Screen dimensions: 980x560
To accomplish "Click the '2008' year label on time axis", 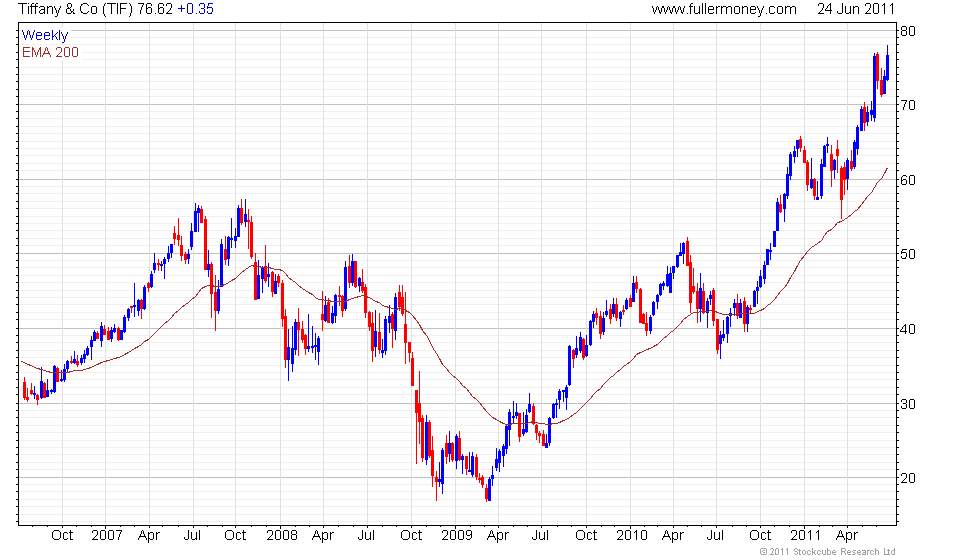I will (282, 536).
